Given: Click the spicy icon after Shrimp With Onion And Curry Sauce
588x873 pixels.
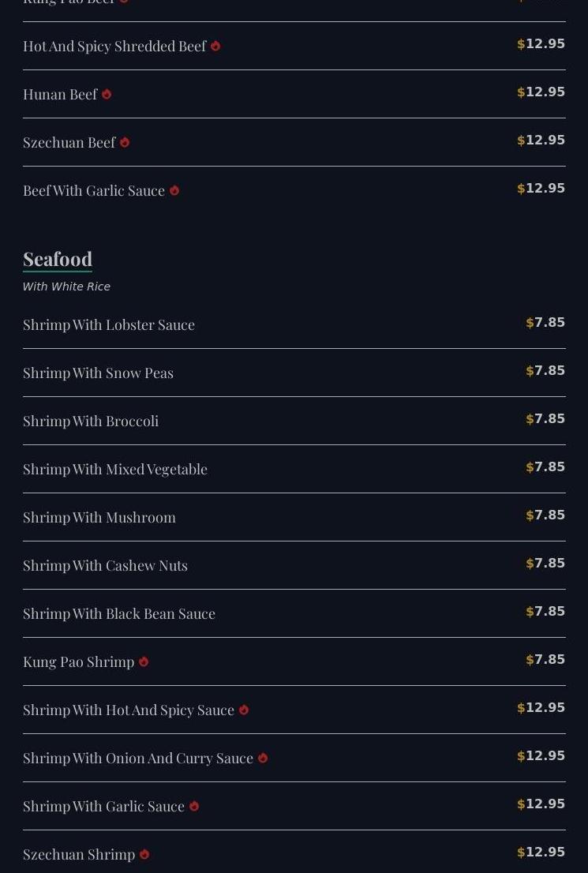Looking at the screenshot, I should pyautogui.click(x=263, y=758).
